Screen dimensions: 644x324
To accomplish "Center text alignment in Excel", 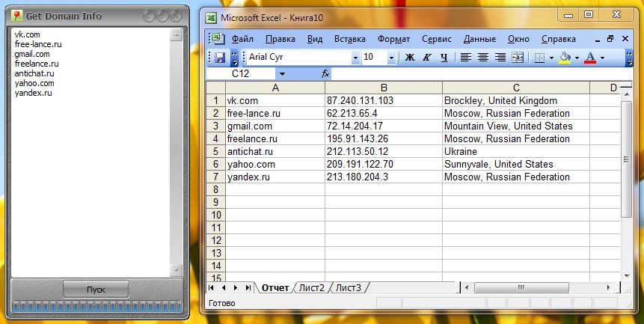I will (483, 58).
